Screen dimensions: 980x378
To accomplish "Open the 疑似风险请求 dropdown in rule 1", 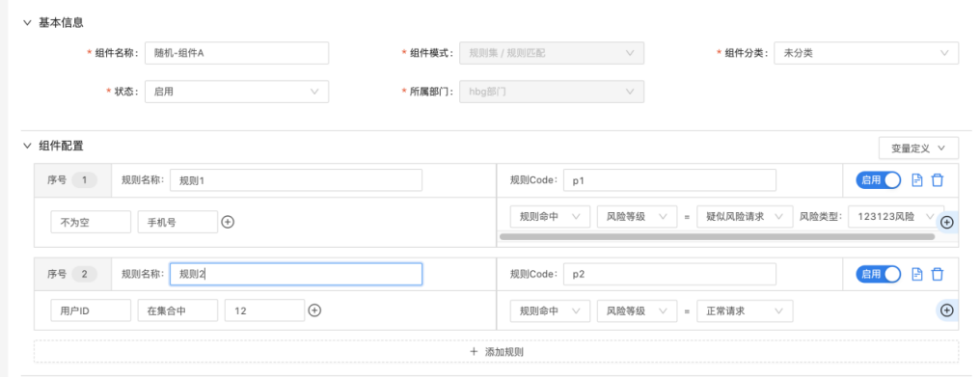I will (745, 217).
